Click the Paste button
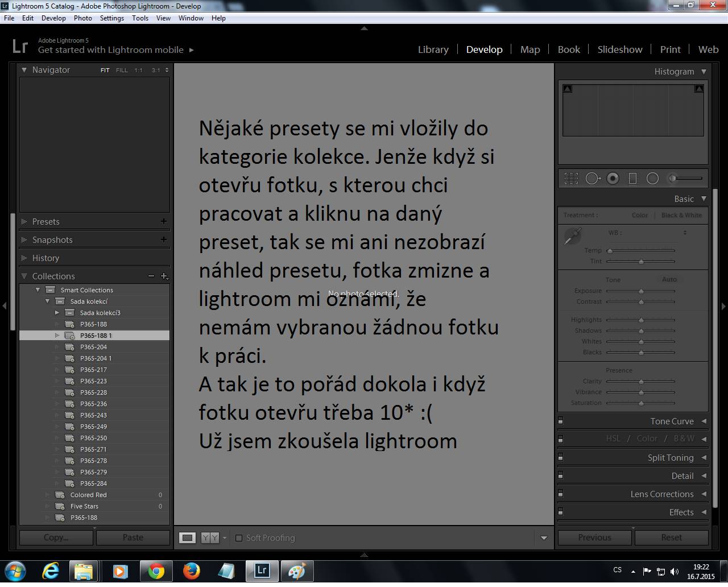 pyautogui.click(x=133, y=538)
